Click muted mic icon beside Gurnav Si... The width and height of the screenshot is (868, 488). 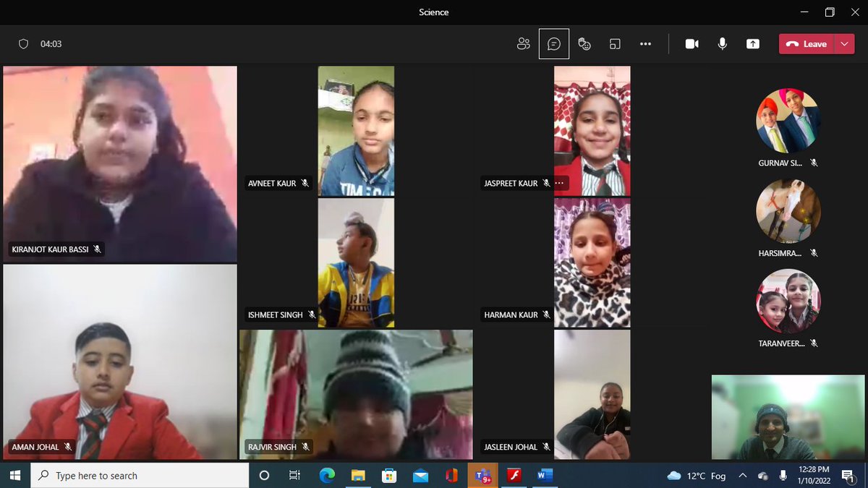click(x=814, y=163)
